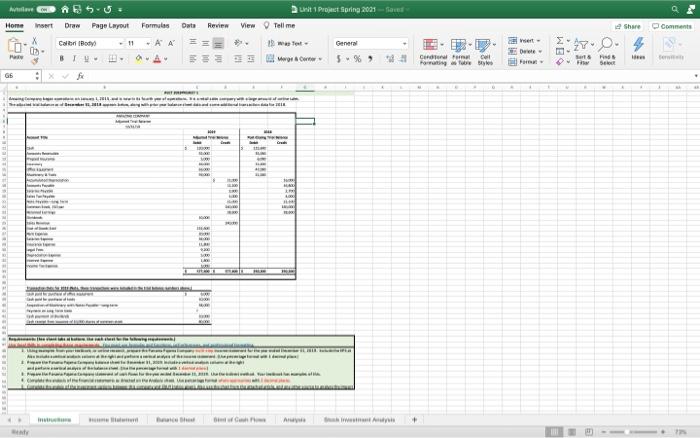The image size is (700, 438).
Task: Open the Review ribbon tab
Action: (x=218, y=26)
